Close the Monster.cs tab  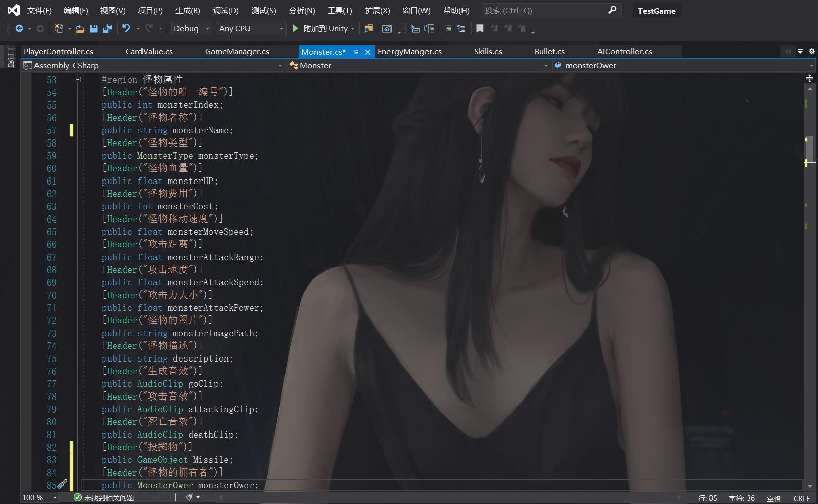tap(368, 52)
